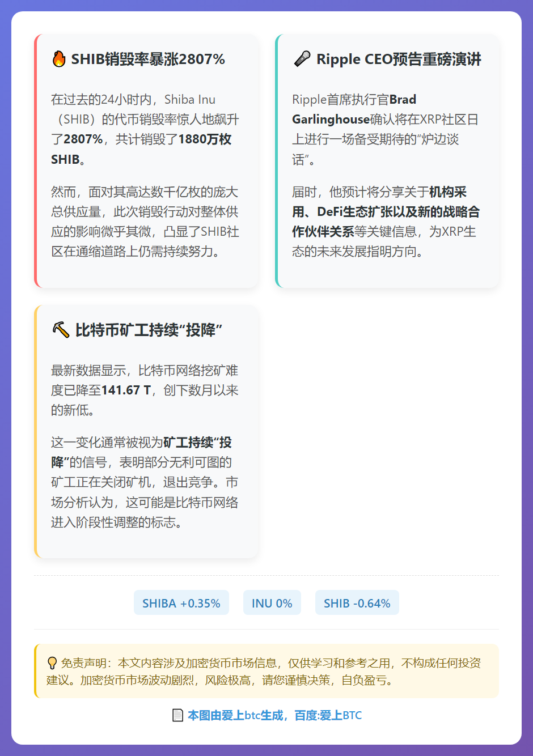The image size is (533, 756).
Task: Click the phrase "炉边谈话" in Ripple card
Action: coord(375,149)
